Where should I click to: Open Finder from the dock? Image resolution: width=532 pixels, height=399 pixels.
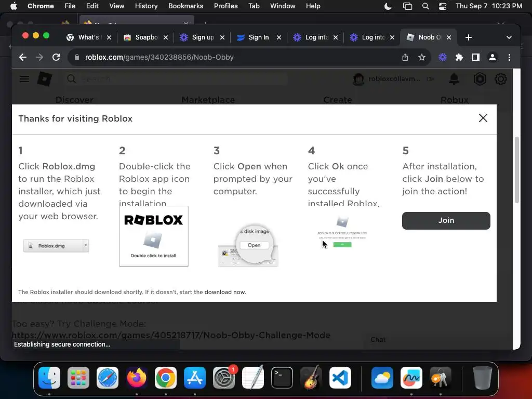[49, 378]
